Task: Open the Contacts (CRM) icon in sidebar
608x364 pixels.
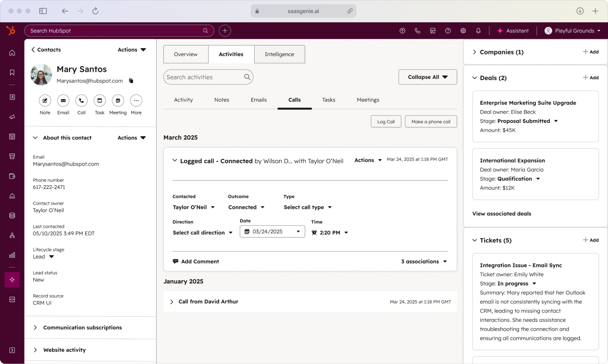Action: 12,97
